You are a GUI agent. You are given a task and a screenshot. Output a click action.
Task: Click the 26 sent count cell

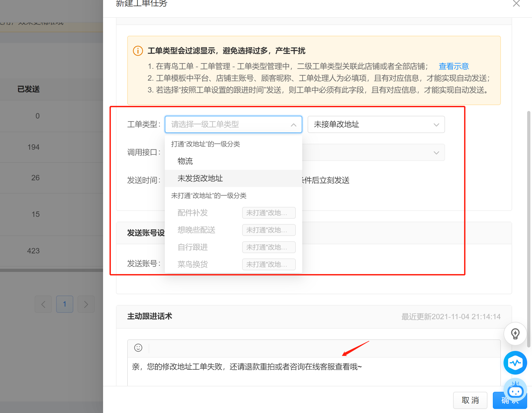coord(35,178)
